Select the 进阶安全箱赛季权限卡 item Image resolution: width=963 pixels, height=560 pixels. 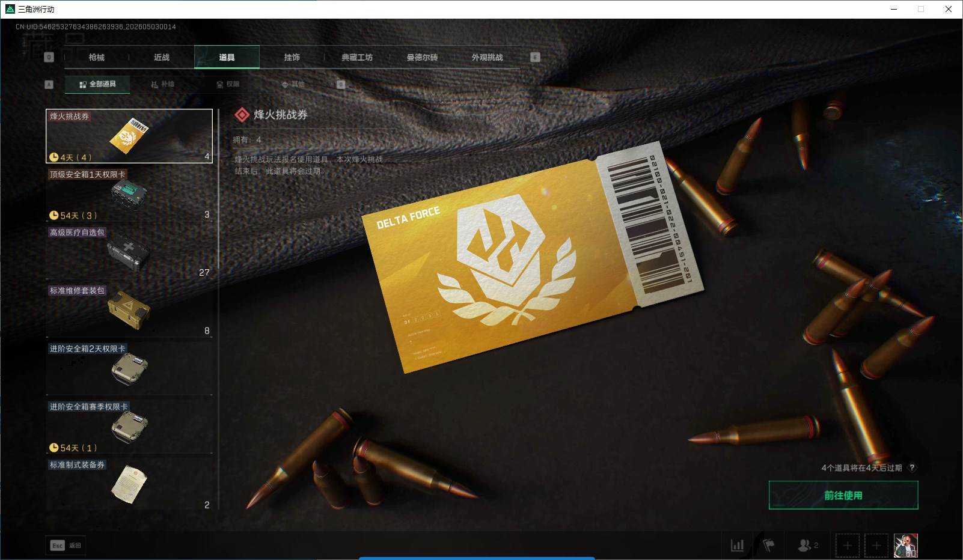[129, 427]
